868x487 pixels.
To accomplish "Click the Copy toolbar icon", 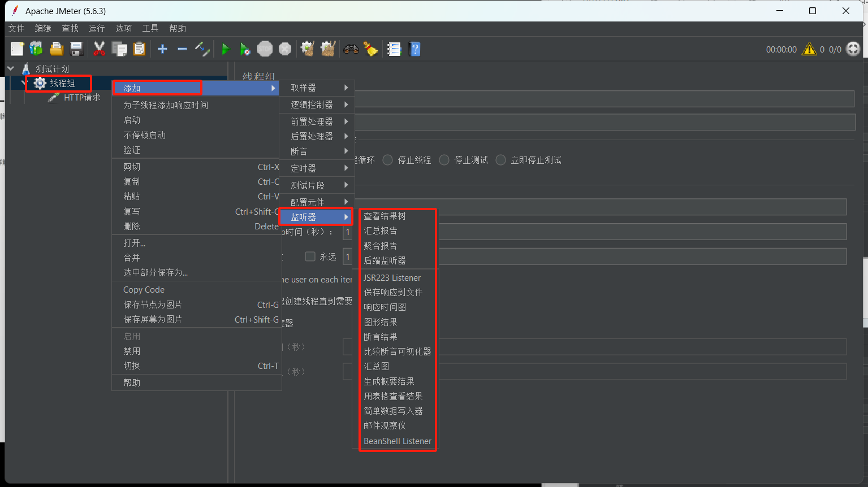I will (119, 49).
